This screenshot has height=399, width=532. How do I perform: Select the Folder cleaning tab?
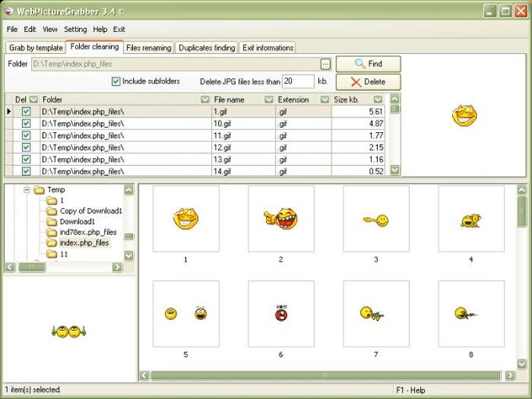(95, 47)
